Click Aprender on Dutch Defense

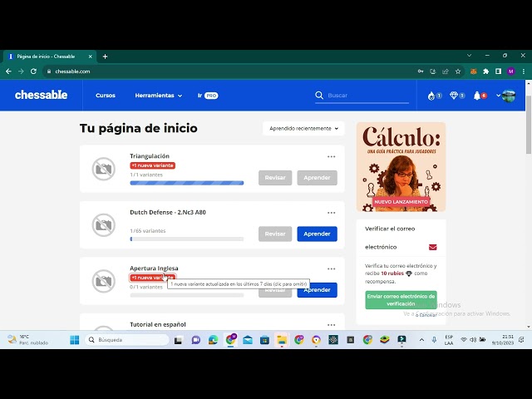coord(317,234)
